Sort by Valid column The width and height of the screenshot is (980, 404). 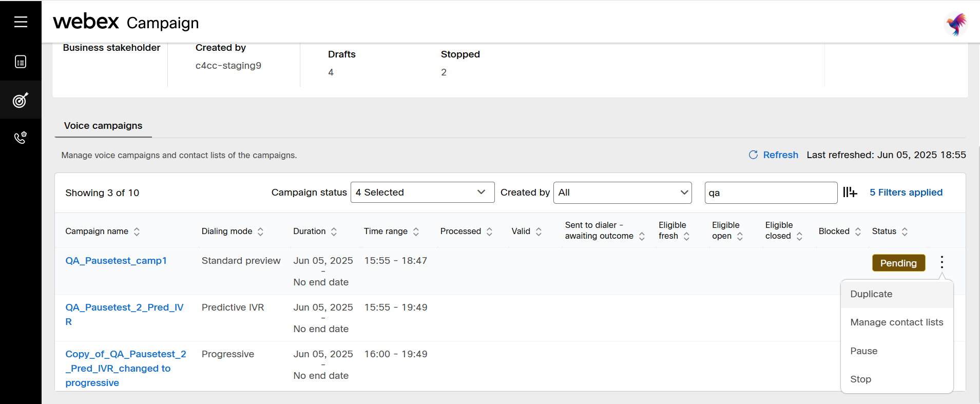click(x=539, y=232)
